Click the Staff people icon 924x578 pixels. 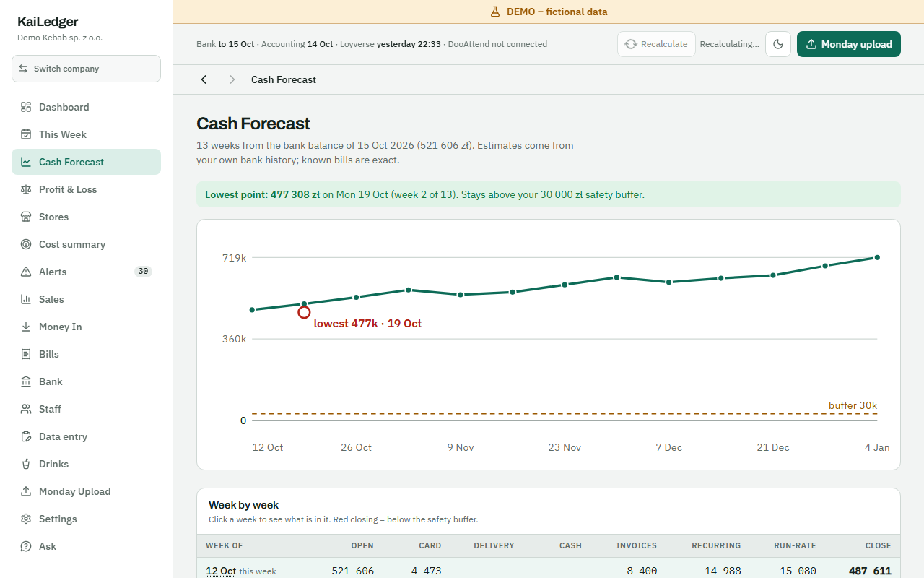[x=26, y=409]
